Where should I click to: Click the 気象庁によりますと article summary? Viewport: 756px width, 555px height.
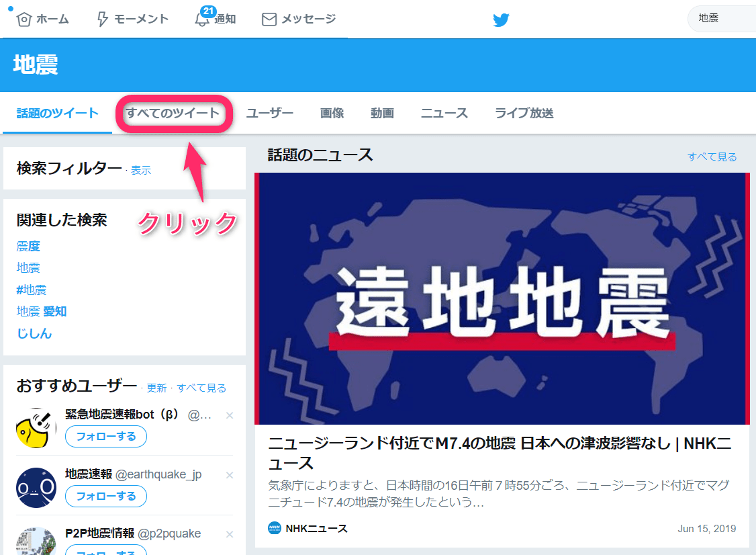pyautogui.click(x=499, y=494)
